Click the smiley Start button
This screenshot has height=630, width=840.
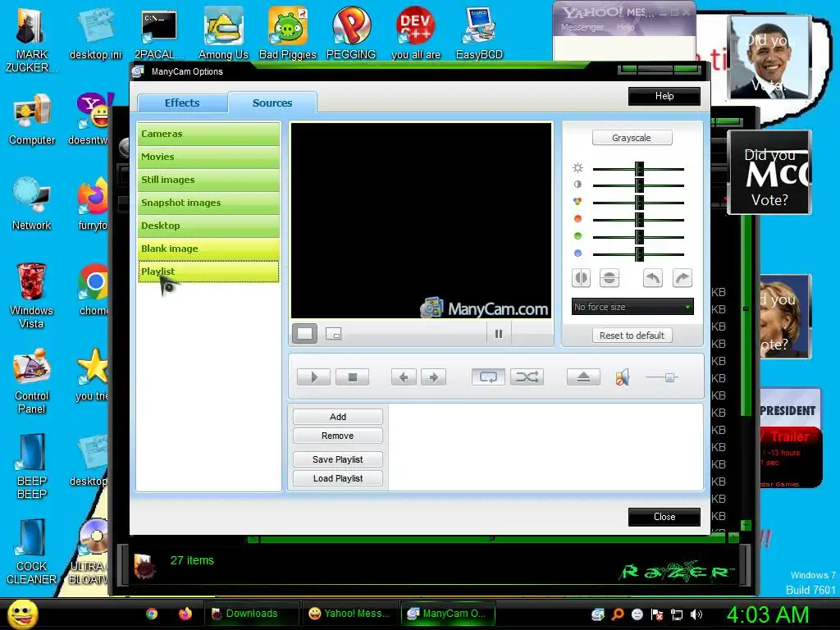coord(22,614)
